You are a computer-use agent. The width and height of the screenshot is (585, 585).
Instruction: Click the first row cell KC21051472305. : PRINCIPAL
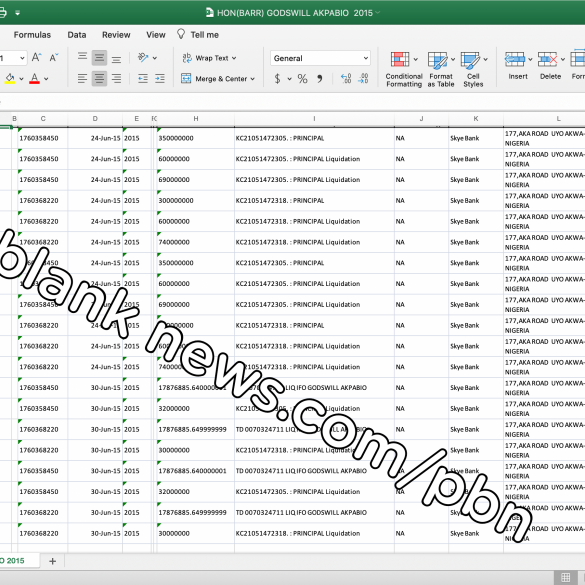coord(314,138)
